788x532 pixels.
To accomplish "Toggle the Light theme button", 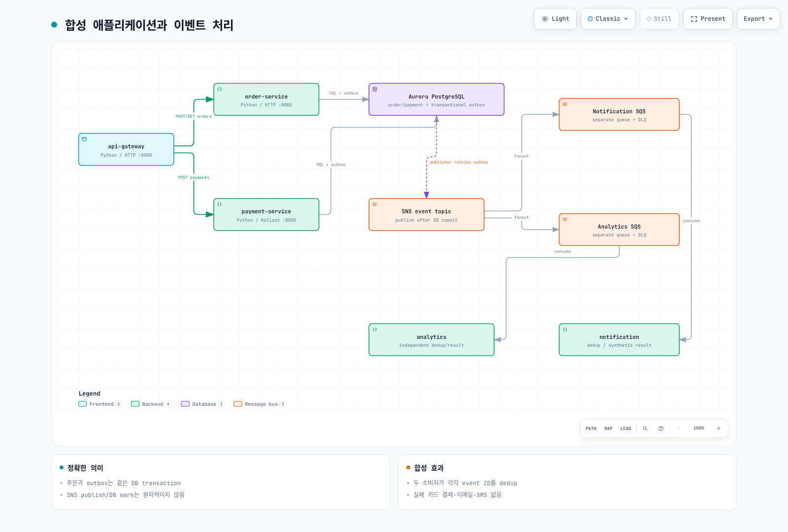I will click(x=555, y=19).
